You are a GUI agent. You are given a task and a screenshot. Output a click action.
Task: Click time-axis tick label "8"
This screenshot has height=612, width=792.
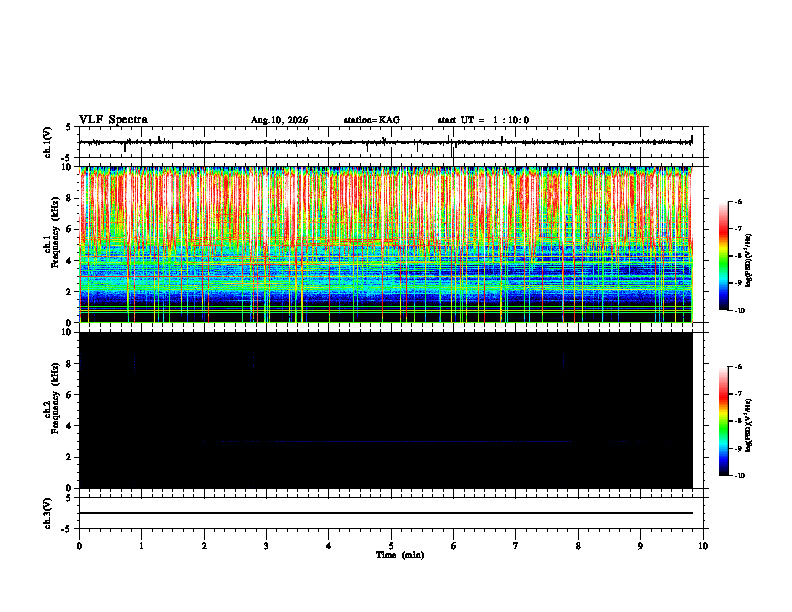pyautogui.click(x=578, y=546)
